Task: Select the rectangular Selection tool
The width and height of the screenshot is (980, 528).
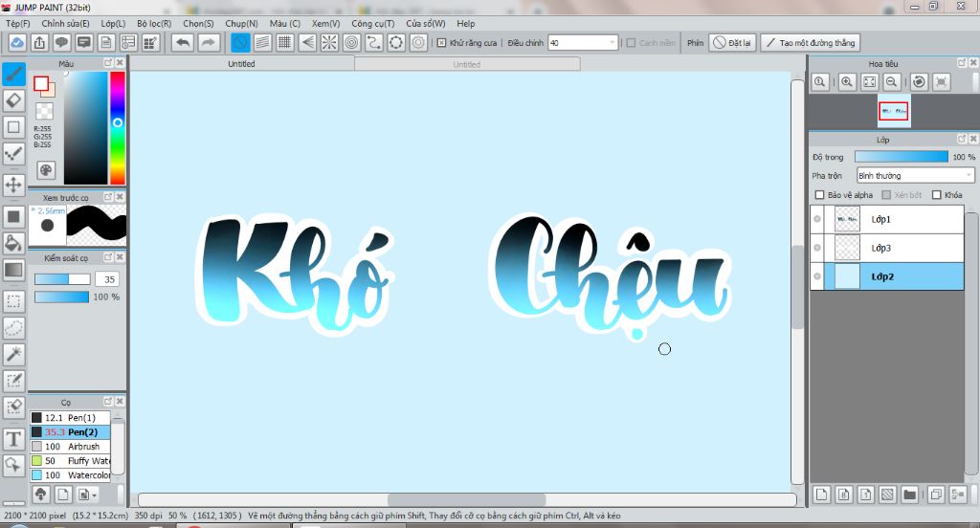Action: [13, 301]
